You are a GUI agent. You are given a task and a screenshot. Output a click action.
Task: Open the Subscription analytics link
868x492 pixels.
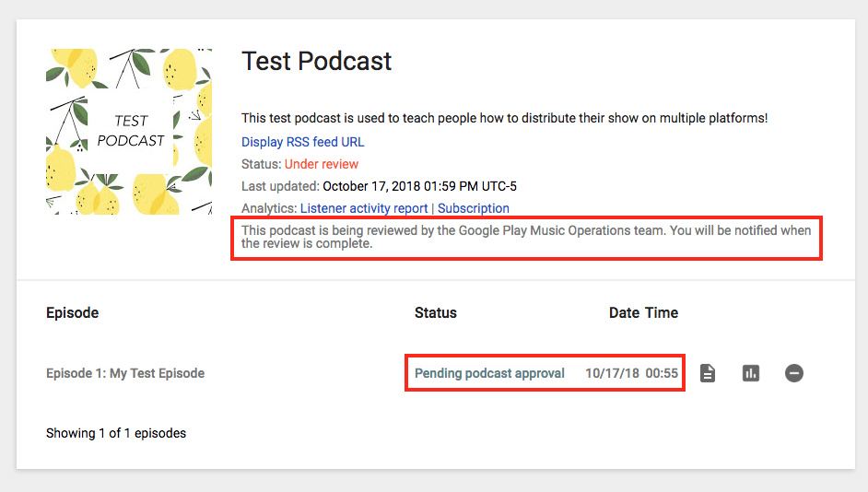[474, 208]
